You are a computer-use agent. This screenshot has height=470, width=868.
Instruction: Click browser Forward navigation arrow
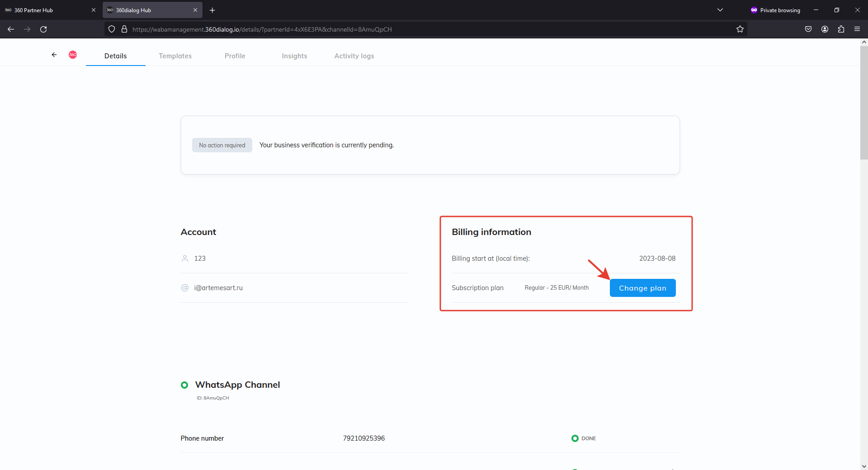click(x=27, y=29)
